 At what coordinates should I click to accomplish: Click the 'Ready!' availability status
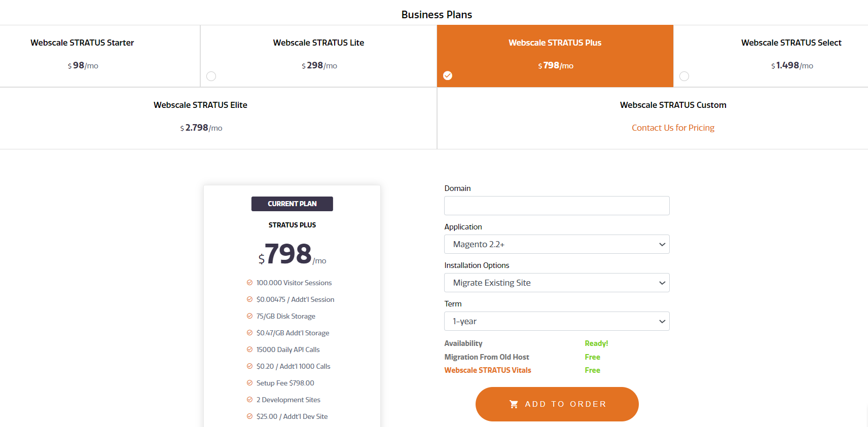pos(596,343)
